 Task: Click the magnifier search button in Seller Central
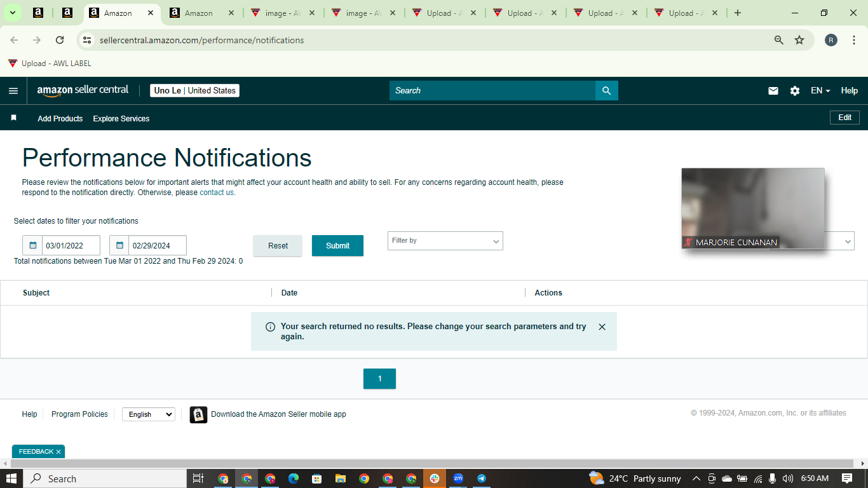coord(607,90)
